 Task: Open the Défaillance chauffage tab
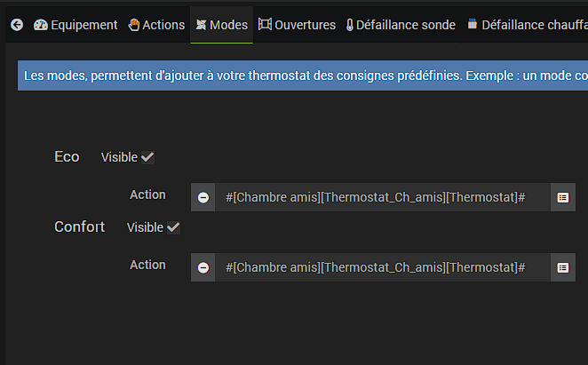click(x=531, y=25)
